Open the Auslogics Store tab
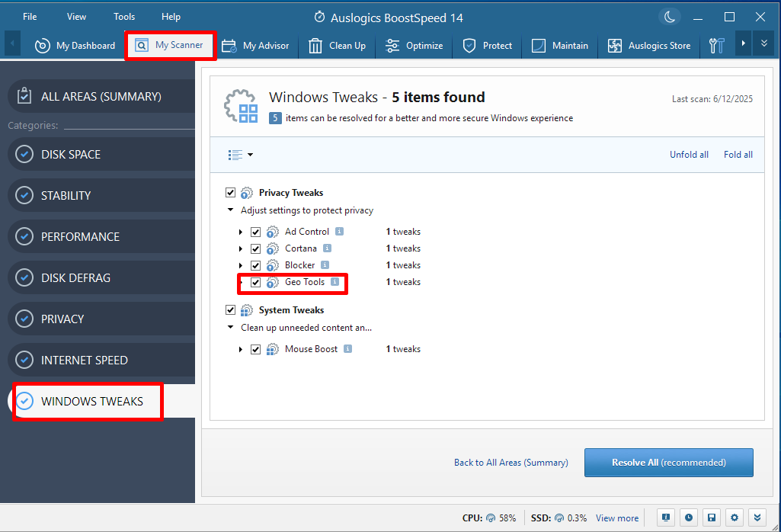Viewport: 781px width, 532px height. coord(649,45)
